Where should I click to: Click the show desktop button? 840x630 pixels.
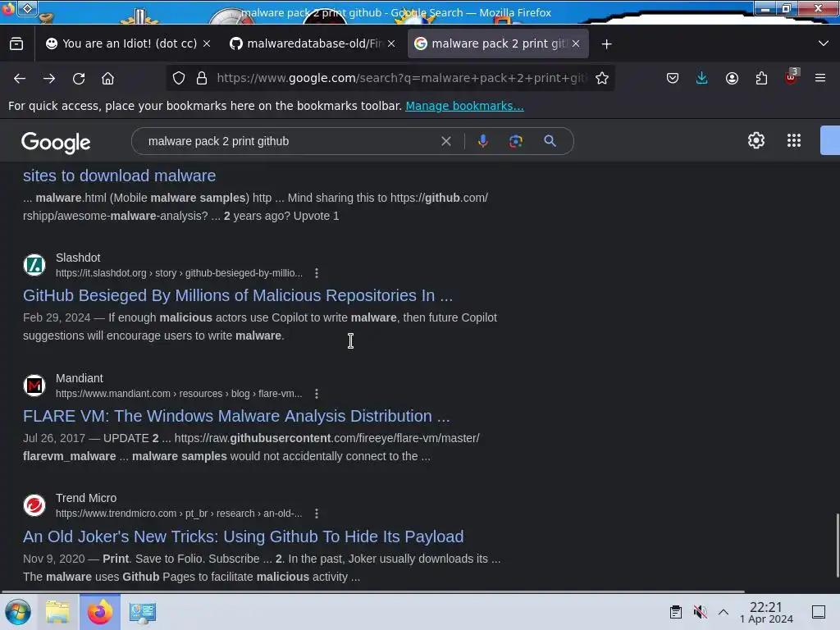point(819,612)
